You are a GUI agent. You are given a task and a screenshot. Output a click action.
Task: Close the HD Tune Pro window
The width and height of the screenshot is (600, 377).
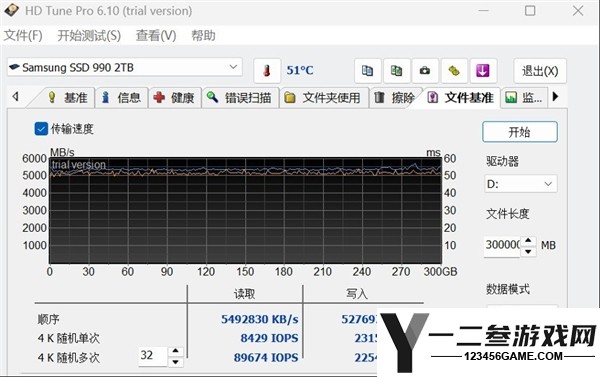578,11
